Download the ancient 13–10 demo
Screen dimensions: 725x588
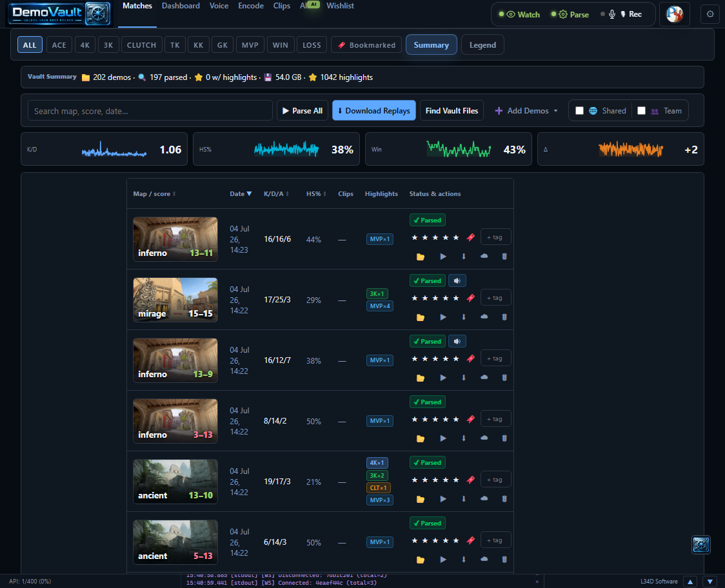(x=464, y=499)
